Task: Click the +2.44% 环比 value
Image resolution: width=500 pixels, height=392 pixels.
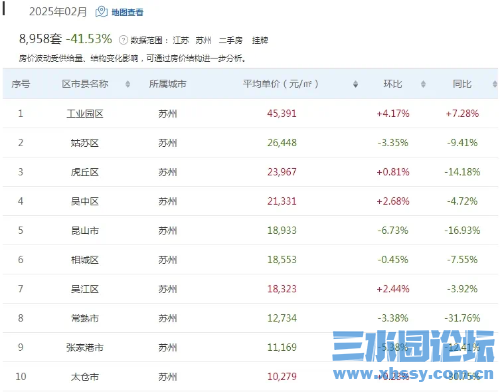Action: coord(393,289)
